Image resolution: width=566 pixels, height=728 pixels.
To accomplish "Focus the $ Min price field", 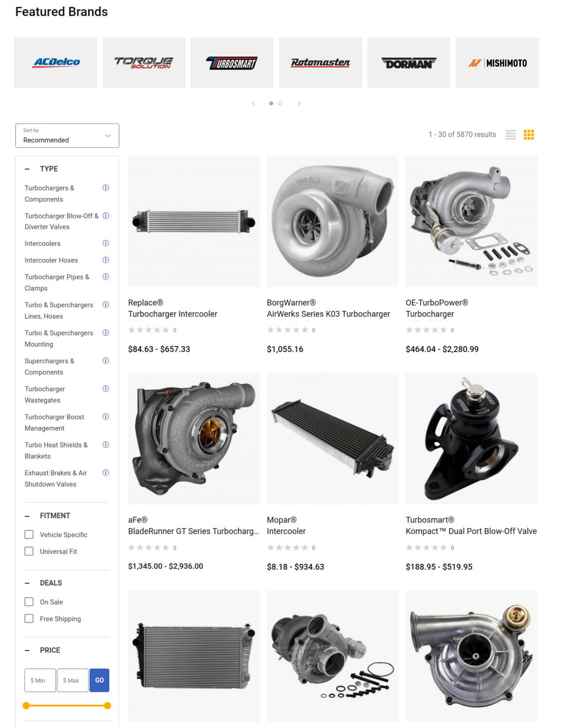I will click(40, 680).
